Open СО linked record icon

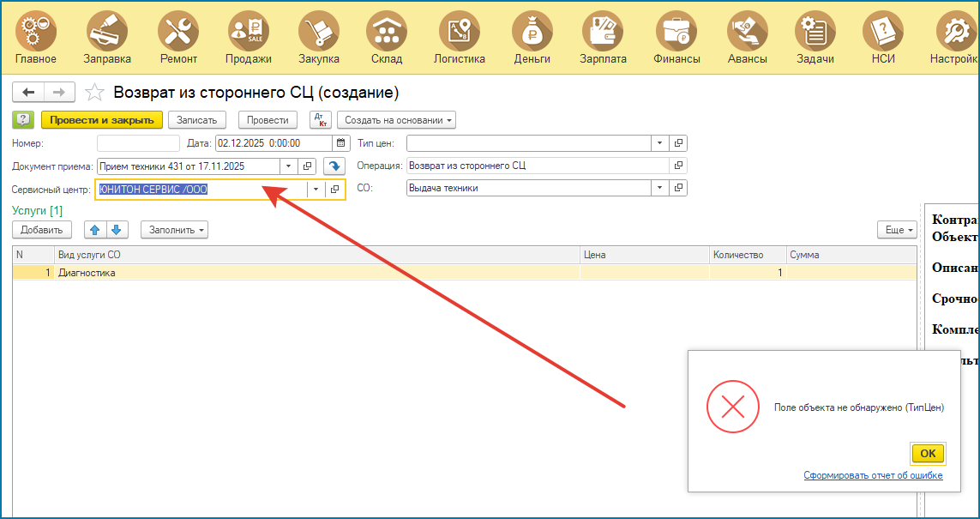pyautogui.click(x=677, y=188)
